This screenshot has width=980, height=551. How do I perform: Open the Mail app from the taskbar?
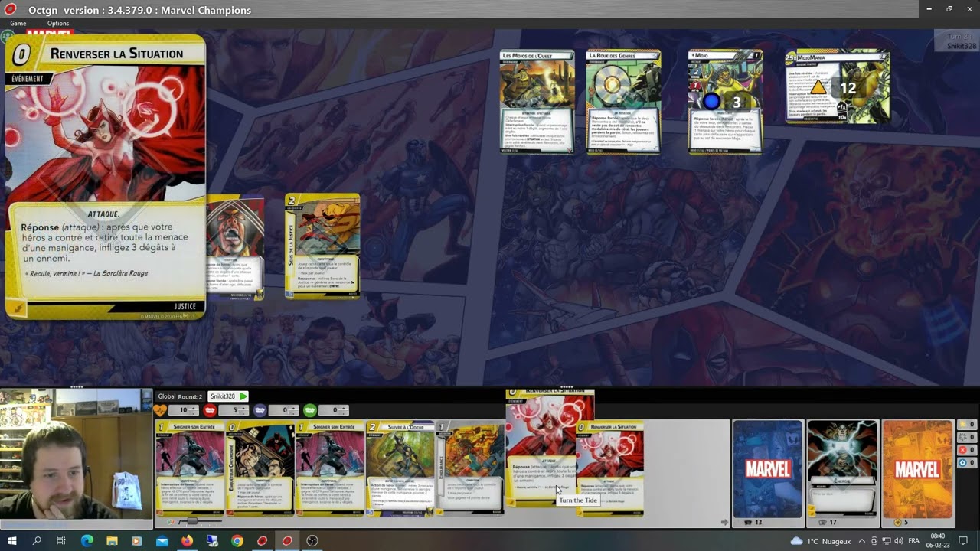point(162,541)
